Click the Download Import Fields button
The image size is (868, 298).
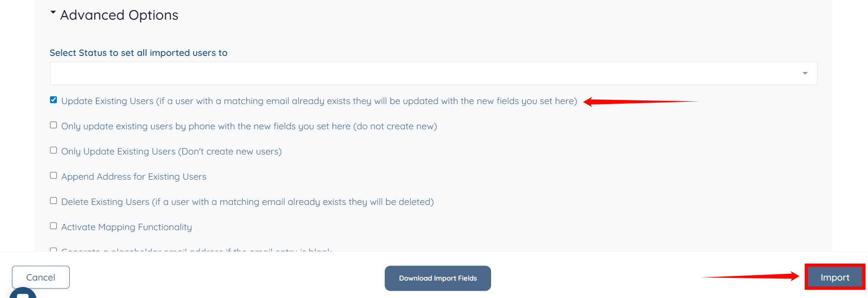[x=437, y=278]
